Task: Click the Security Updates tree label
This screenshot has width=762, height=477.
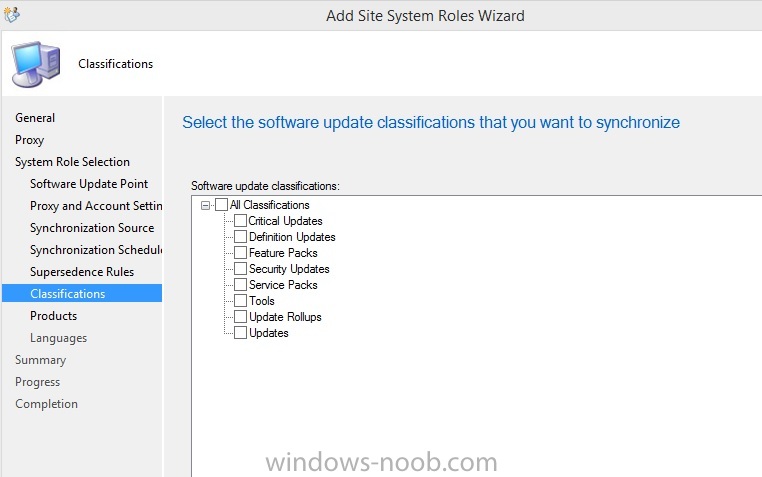Action: point(289,269)
